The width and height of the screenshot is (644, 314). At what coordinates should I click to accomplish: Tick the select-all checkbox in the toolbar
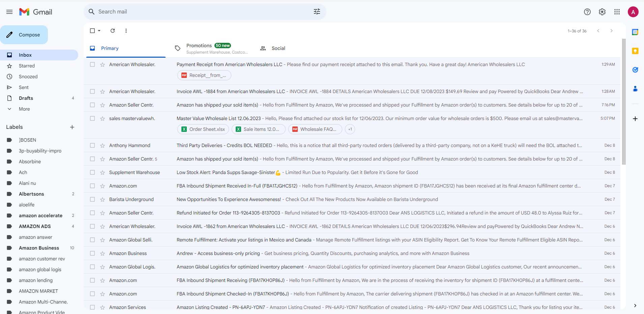[x=92, y=31]
